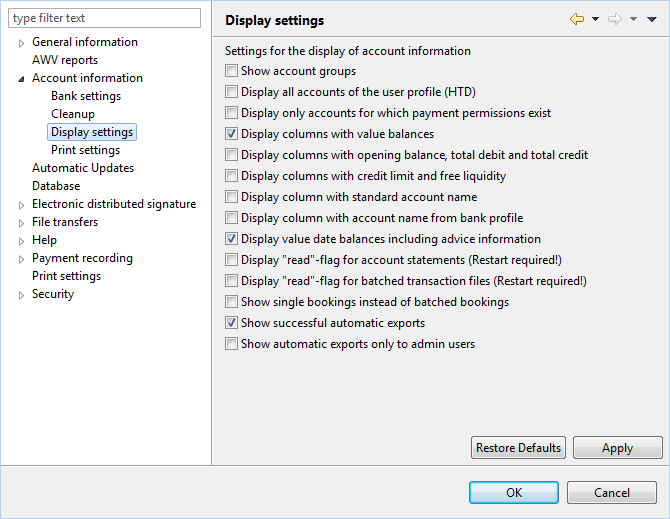Image resolution: width=670 pixels, height=519 pixels.
Task: Expand the Electronic distributed signature node
Action: point(21,205)
